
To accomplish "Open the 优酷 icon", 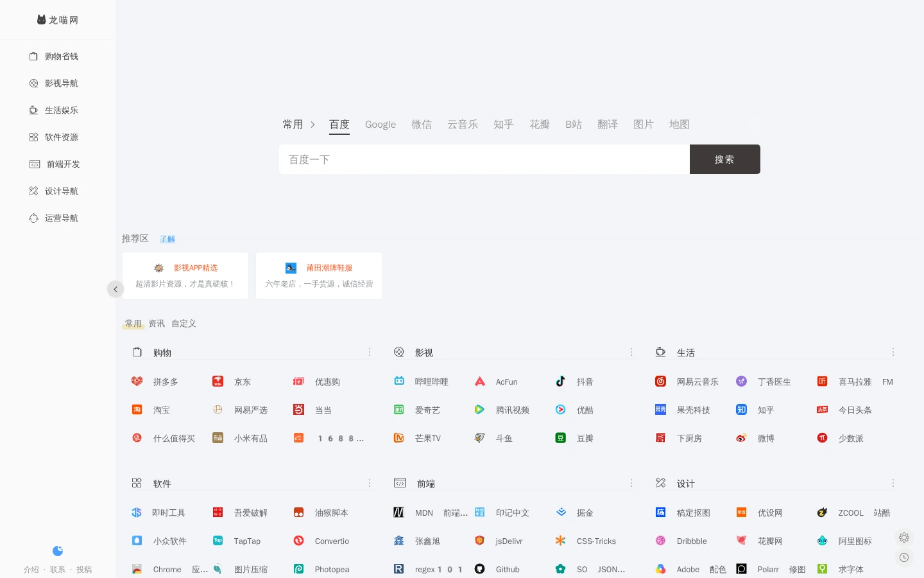I will coord(560,410).
